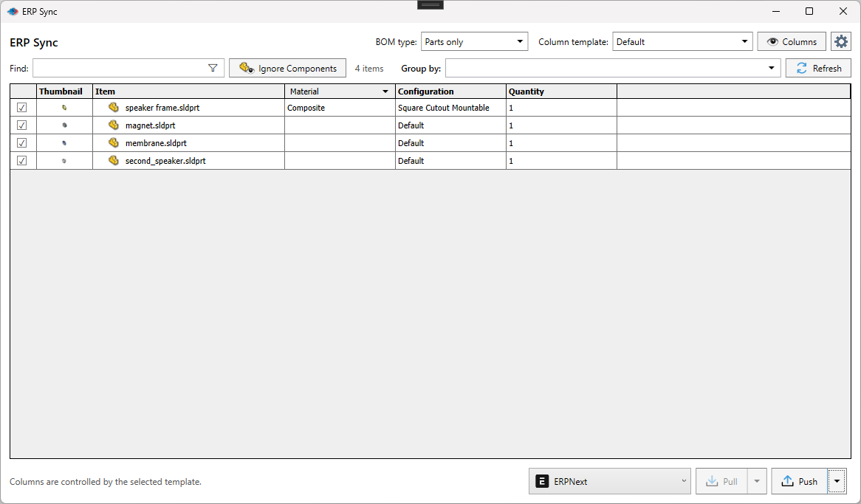This screenshot has height=504, width=861.
Task: Select the membrane.sldprt item name
Action: [x=156, y=142]
